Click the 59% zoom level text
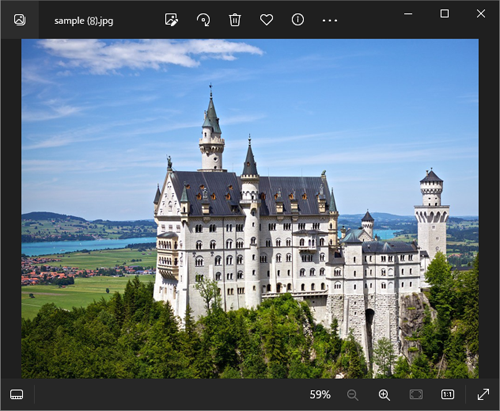This screenshot has height=411, width=500. (x=320, y=395)
